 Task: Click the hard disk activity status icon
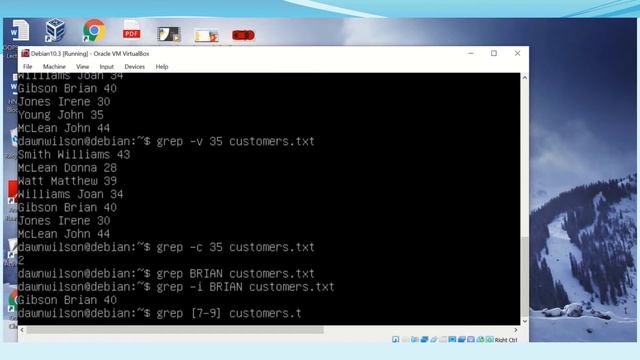[396, 340]
